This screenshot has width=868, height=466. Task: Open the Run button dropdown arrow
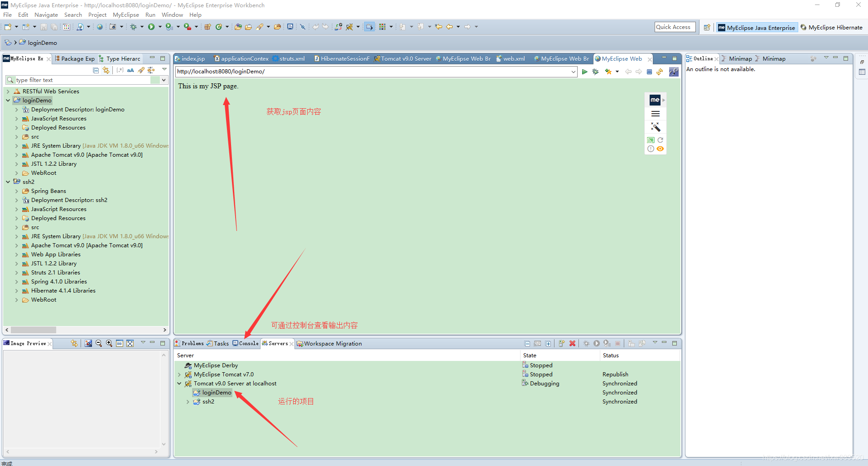click(159, 27)
